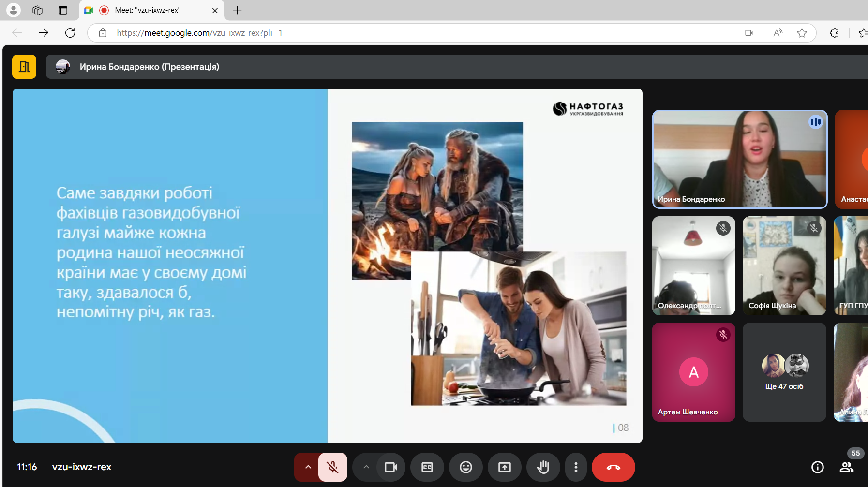Click meeting code vzu-ixwz-rex text
The image size is (868, 487).
pyautogui.click(x=82, y=467)
